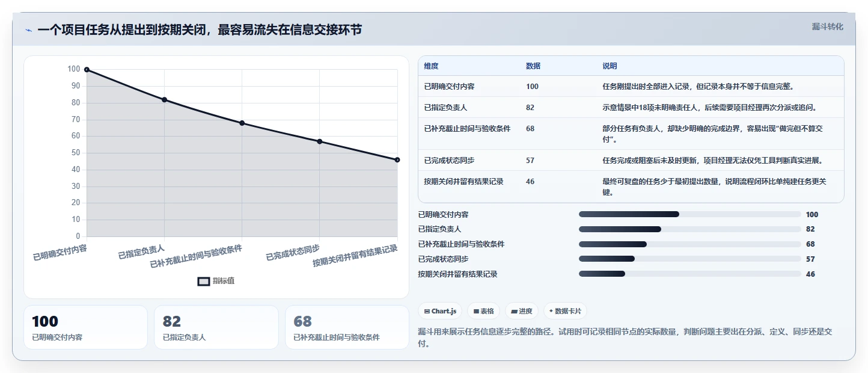Click the table data value 100
Screen dimensions: 868x373
pyautogui.click(x=532, y=87)
